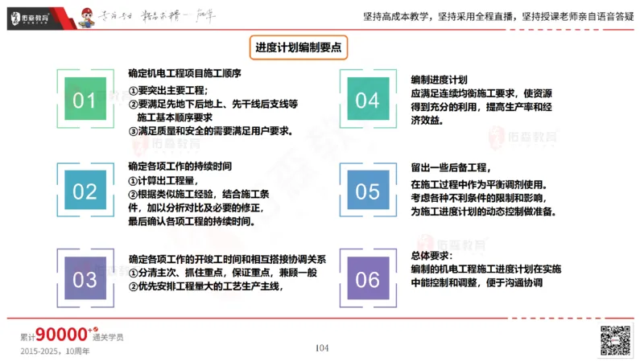The image size is (644, 362).
Task: Click heading 确定各项工作的持续时间
Action: 180,167
